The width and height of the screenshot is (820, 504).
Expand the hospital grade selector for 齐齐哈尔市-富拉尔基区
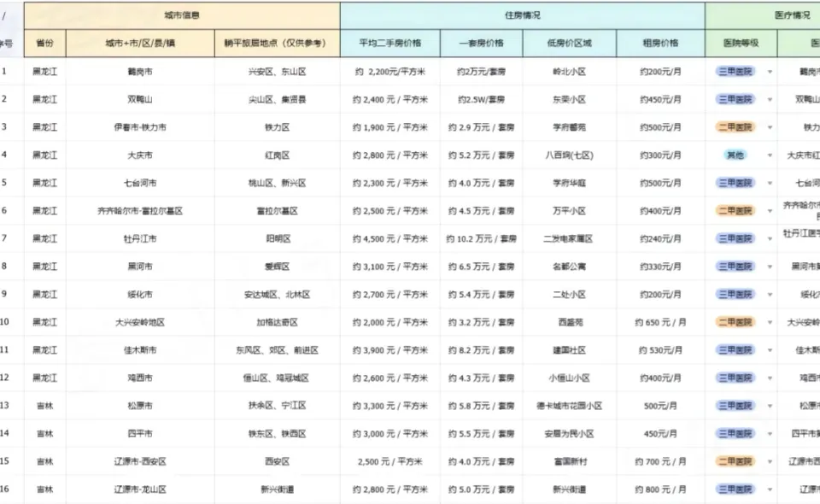(x=770, y=210)
